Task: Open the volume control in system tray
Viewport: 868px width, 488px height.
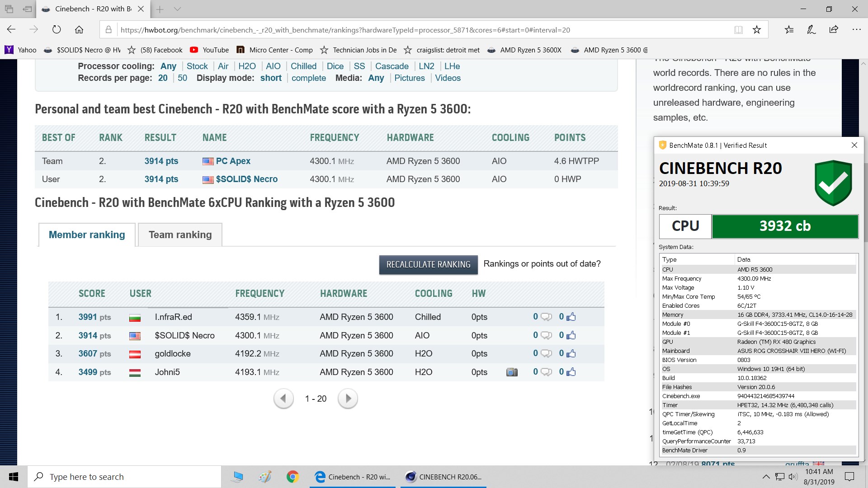Action: (x=793, y=477)
